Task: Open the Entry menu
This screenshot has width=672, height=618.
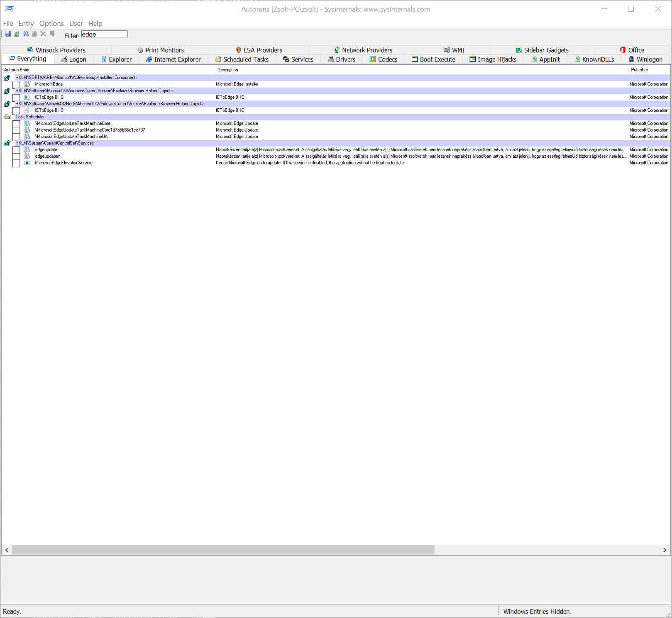Action: tap(26, 24)
